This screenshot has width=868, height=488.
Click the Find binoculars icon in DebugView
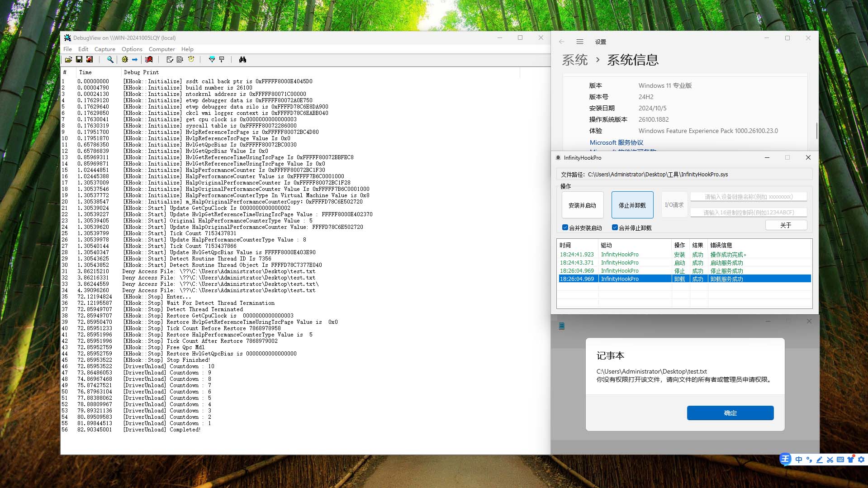[242, 60]
